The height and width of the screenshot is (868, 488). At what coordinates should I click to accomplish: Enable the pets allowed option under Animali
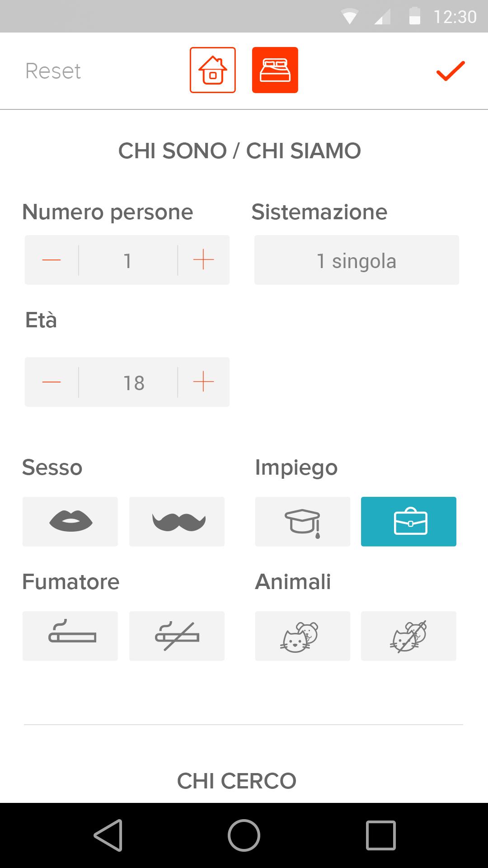(x=302, y=636)
